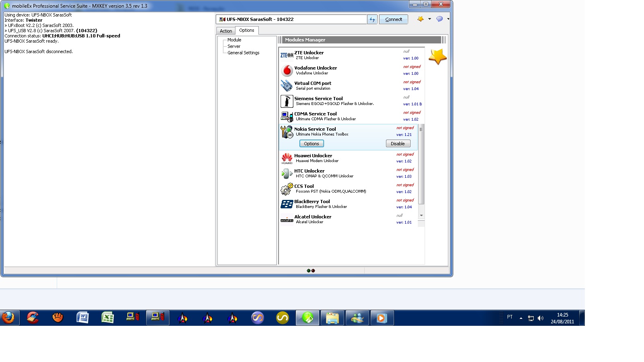Screen dimensions: 644x362
Task: Open Nokia Service Tool Options button
Action: coord(312,144)
